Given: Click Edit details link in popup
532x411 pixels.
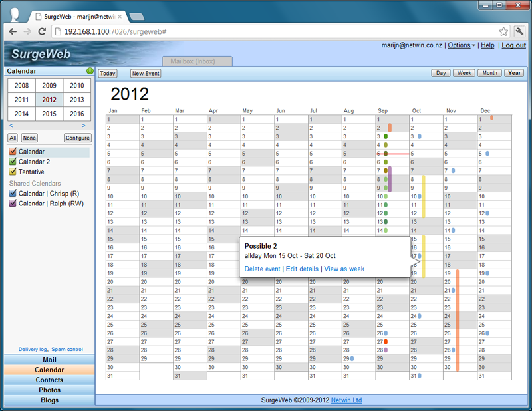Looking at the screenshot, I should point(303,269).
